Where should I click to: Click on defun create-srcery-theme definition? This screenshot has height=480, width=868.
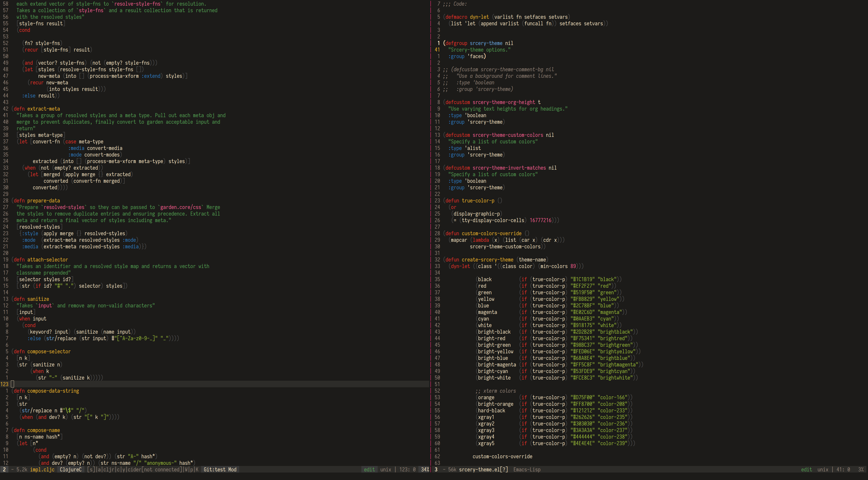[487, 260]
